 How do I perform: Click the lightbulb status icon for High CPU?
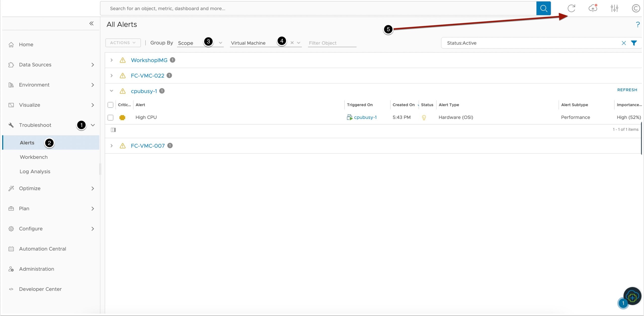click(x=424, y=117)
